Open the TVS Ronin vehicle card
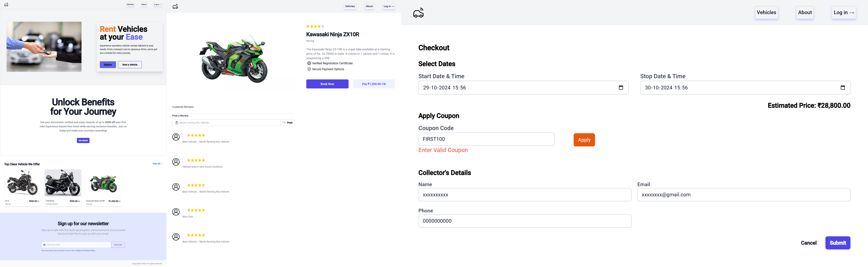 pyautogui.click(x=63, y=188)
